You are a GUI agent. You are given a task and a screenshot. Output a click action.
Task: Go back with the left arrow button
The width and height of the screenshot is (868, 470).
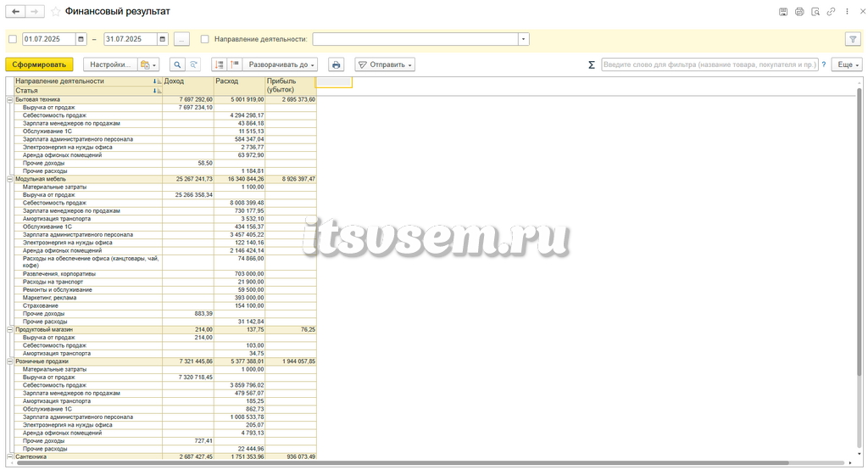coord(15,11)
